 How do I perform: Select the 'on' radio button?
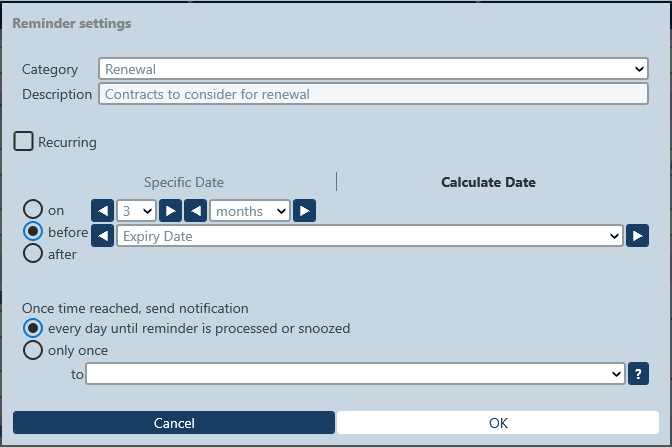(x=33, y=210)
